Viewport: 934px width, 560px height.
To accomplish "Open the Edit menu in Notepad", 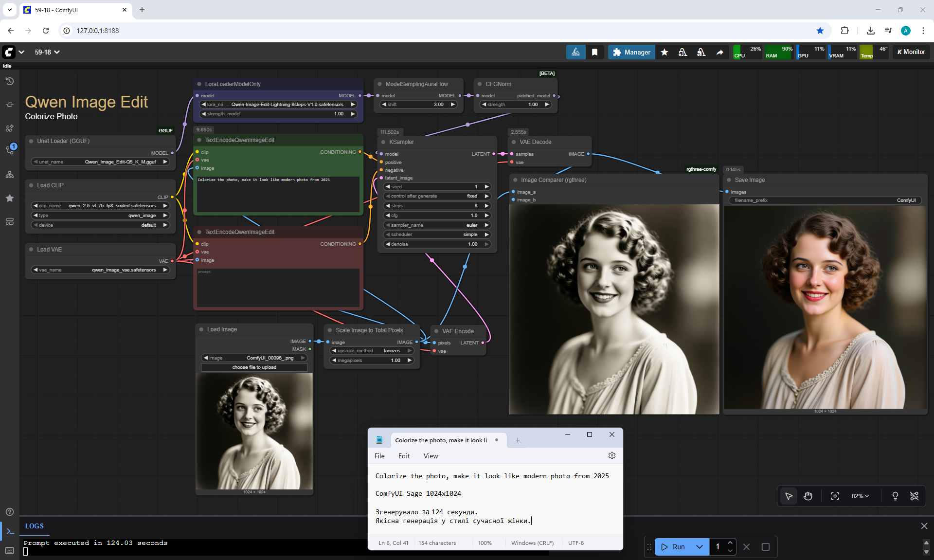I will (404, 456).
